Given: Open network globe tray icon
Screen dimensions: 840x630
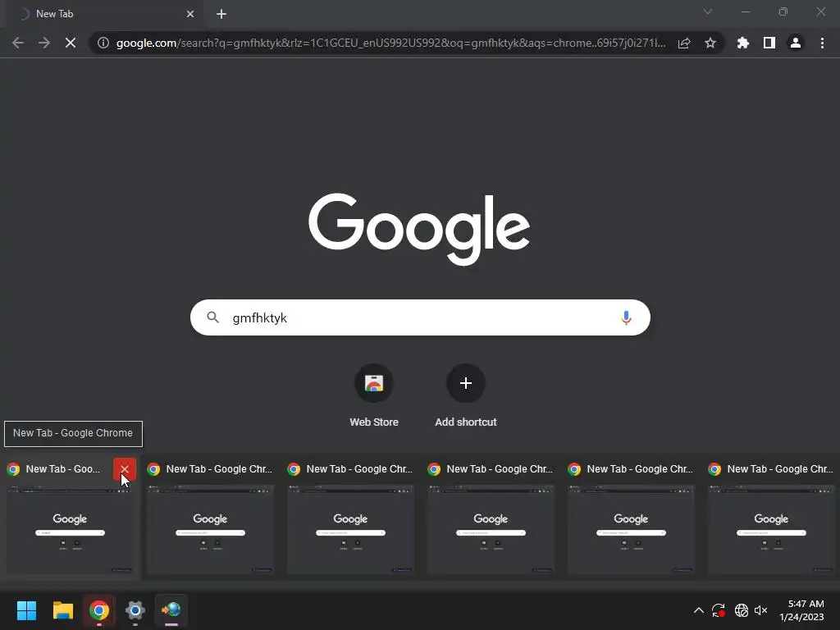Looking at the screenshot, I should [x=741, y=610].
